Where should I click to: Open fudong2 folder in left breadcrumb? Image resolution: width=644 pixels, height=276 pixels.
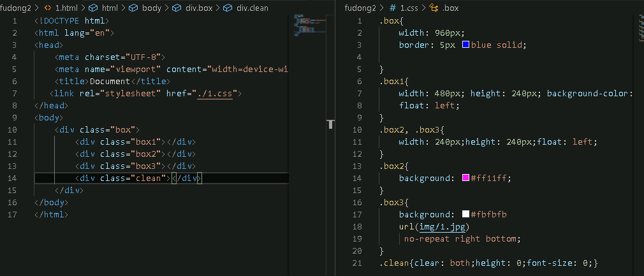coord(15,8)
